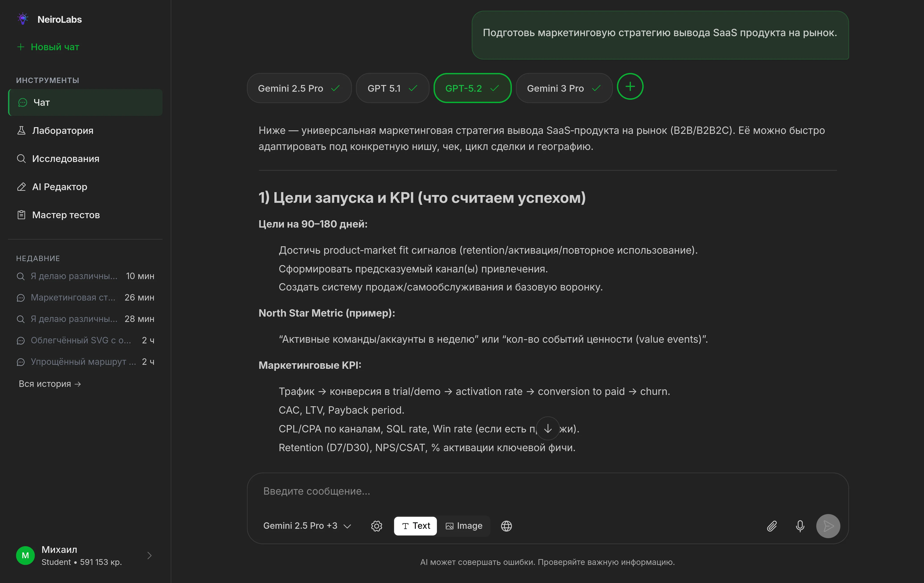Launch Мастер тестов from sidebar
This screenshot has width=924, height=583.
tap(66, 215)
